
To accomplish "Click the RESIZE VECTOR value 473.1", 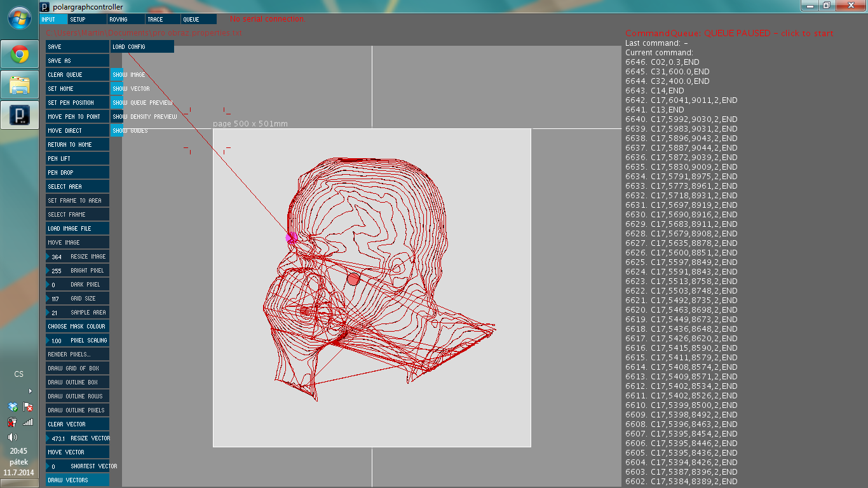I will click(58, 438).
